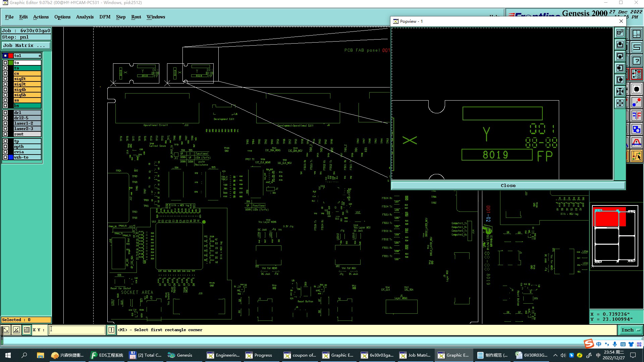Toggle checkbox for layer drl
Image resolution: width=644 pixels, height=362 pixels.
[x=5, y=113]
